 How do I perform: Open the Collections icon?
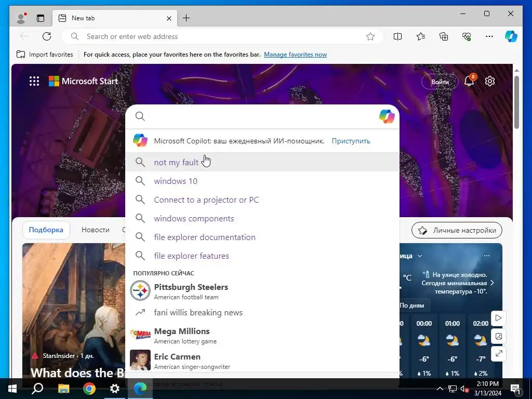[444, 36]
